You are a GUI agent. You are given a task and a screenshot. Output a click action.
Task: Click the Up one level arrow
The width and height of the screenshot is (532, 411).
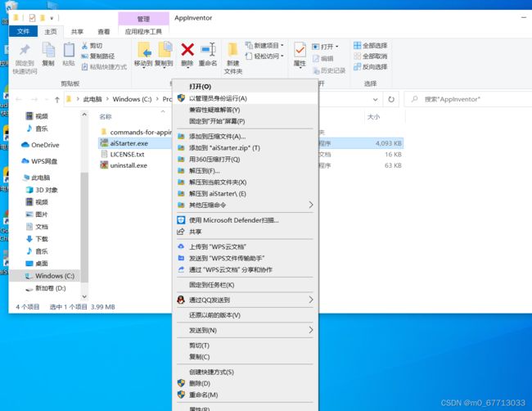pos(57,99)
